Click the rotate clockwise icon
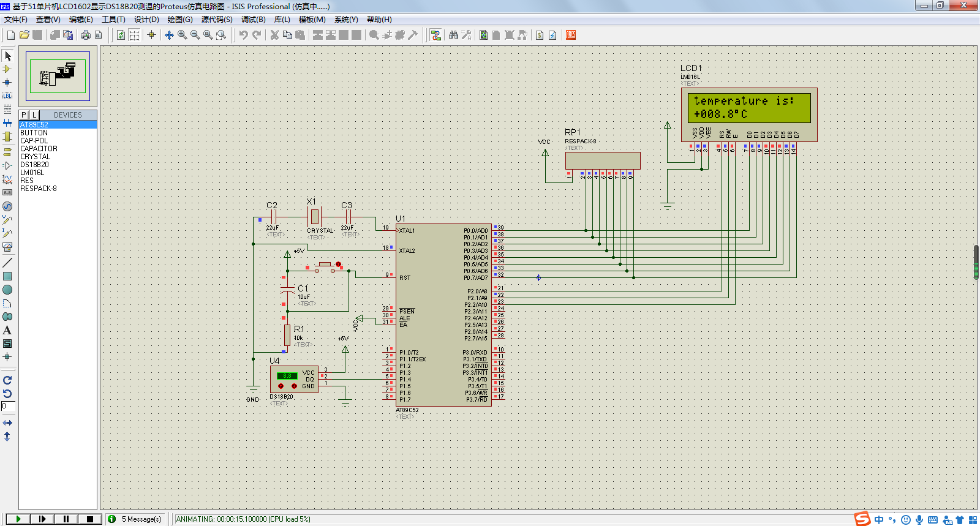The height and width of the screenshot is (526, 980). (7, 380)
